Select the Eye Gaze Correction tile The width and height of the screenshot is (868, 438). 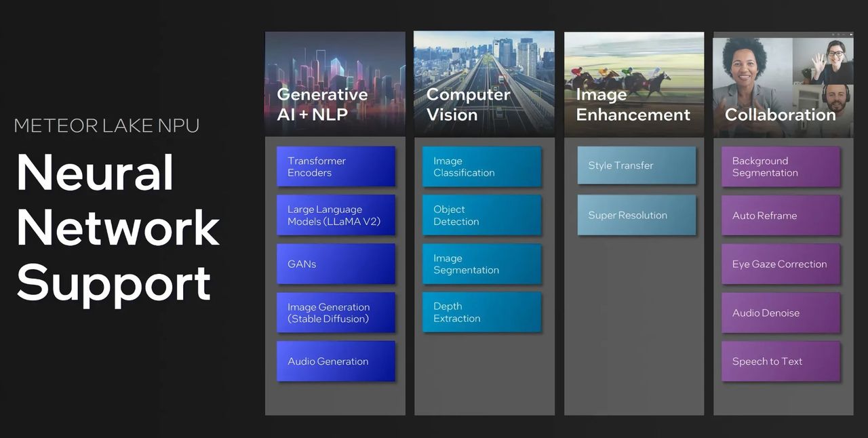click(x=781, y=264)
